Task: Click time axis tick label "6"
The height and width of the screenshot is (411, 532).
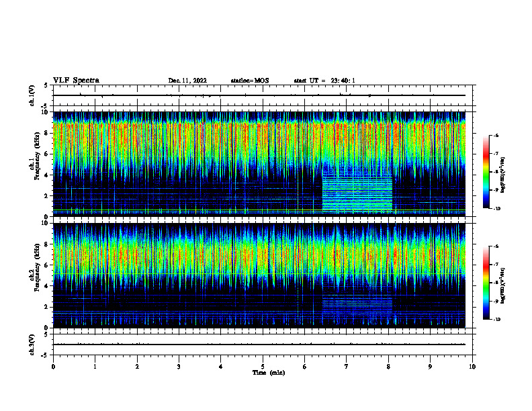Action: [305, 367]
